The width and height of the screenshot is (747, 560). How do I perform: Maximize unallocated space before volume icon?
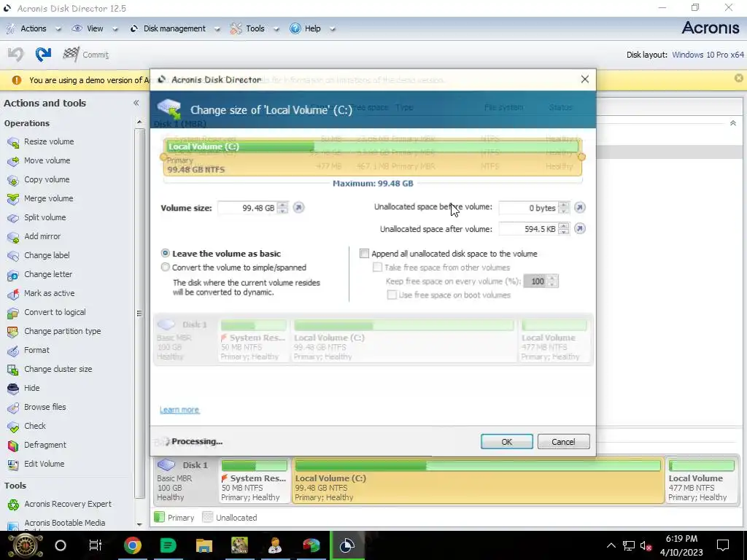tap(580, 207)
